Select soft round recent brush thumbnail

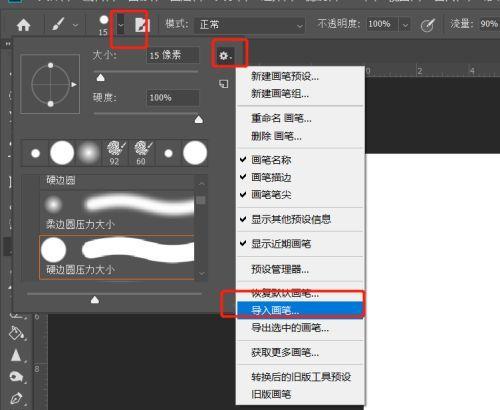coord(88,153)
